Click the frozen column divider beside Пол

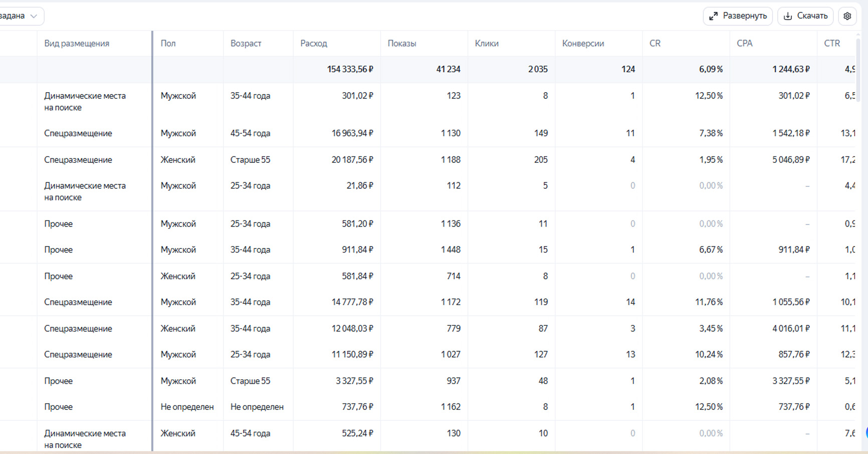(x=152, y=241)
